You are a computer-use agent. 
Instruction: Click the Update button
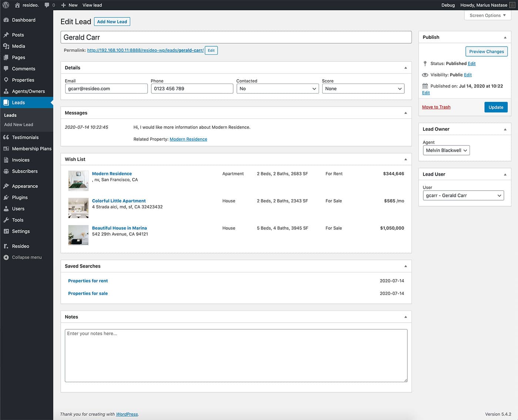click(x=495, y=107)
